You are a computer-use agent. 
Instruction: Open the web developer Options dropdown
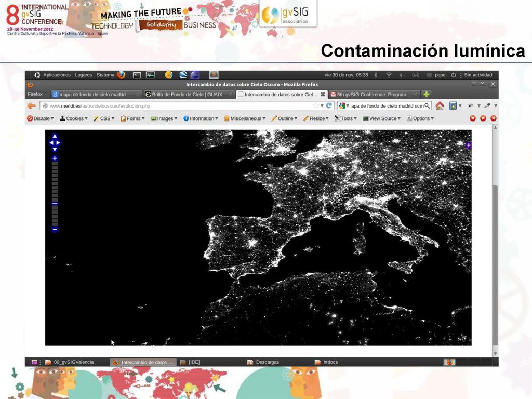click(420, 118)
